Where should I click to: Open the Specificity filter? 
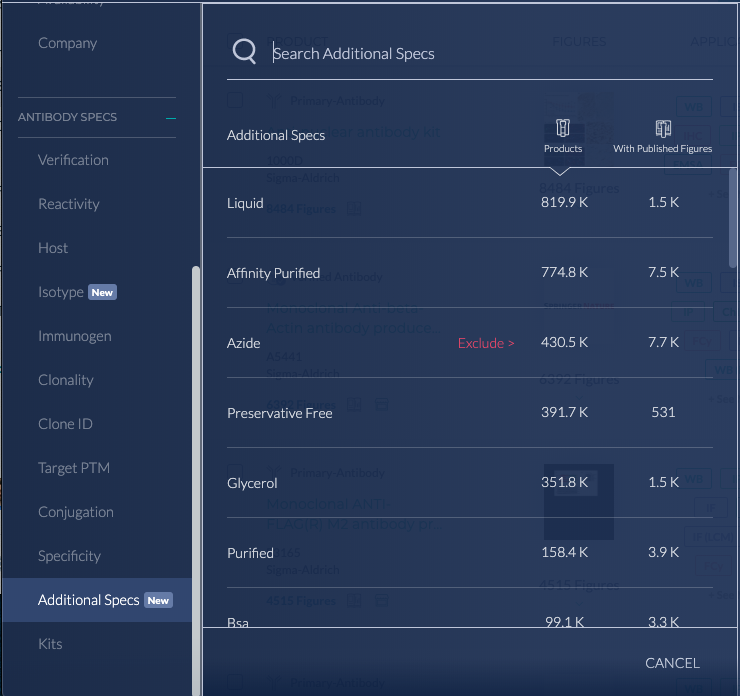click(69, 556)
